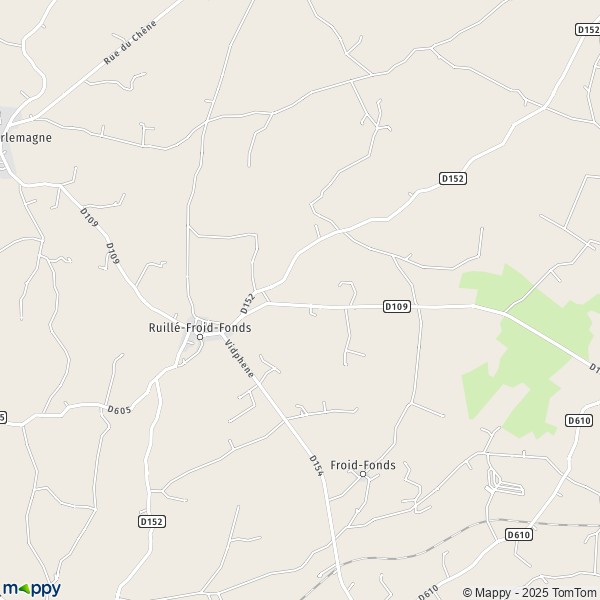The width and height of the screenshot is (600, 600).
Task: Click the Froid-Fonds place label
Action: (363, 465)
